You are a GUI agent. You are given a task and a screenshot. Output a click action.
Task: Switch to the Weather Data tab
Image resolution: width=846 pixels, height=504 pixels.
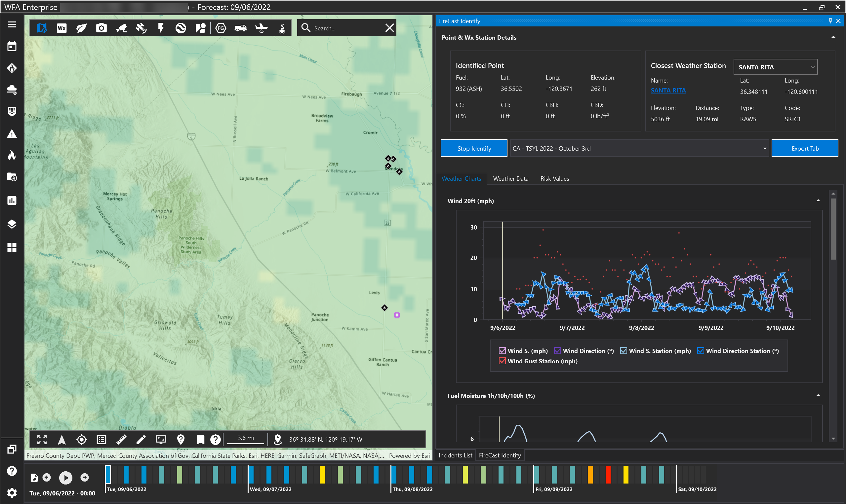click(510, 179)
